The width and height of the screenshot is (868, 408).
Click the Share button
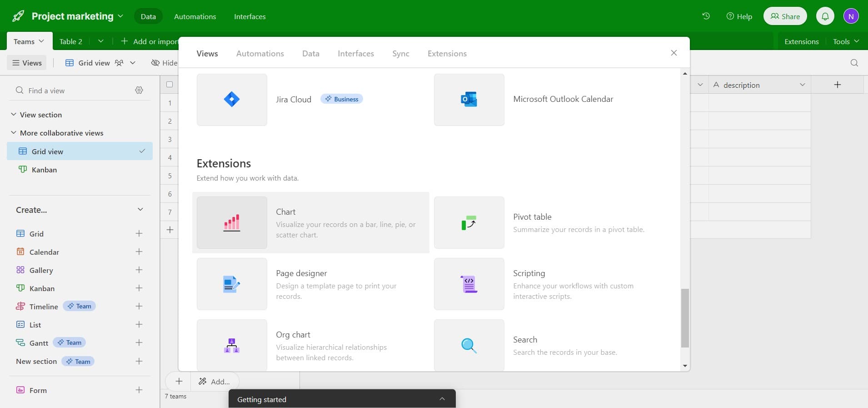(x=785, y=16)
